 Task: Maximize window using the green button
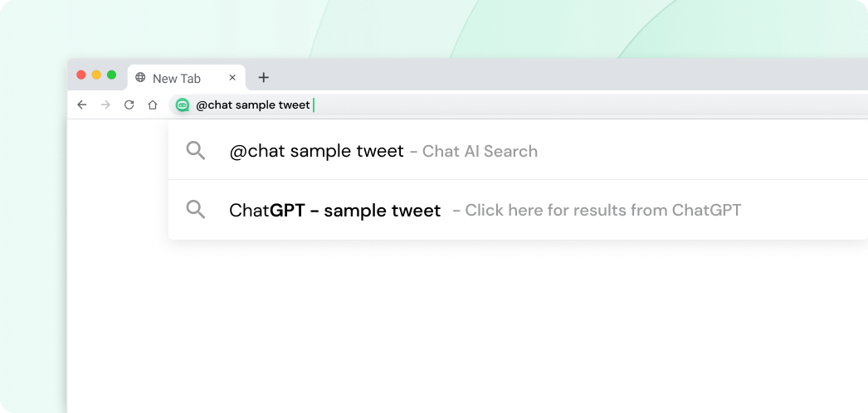(x=111, y=75)
